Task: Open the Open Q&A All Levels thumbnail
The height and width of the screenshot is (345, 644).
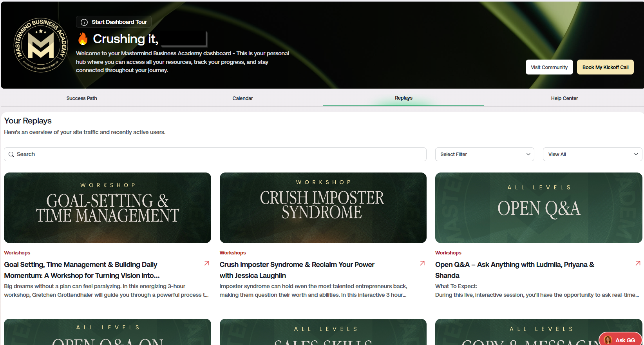Action: tap(539, 208)
